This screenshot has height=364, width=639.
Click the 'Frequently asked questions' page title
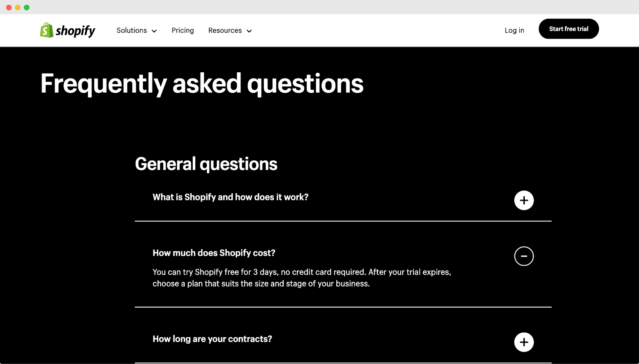click(x=201, y=83)
